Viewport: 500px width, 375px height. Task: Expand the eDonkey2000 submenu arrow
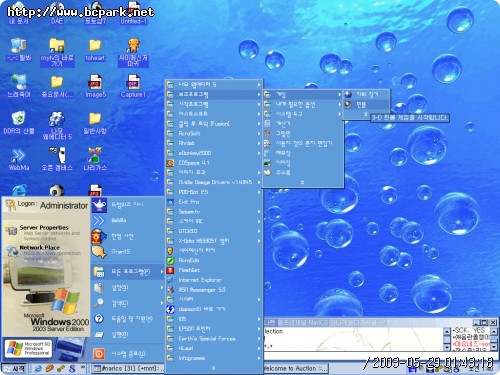pos(259,153)
